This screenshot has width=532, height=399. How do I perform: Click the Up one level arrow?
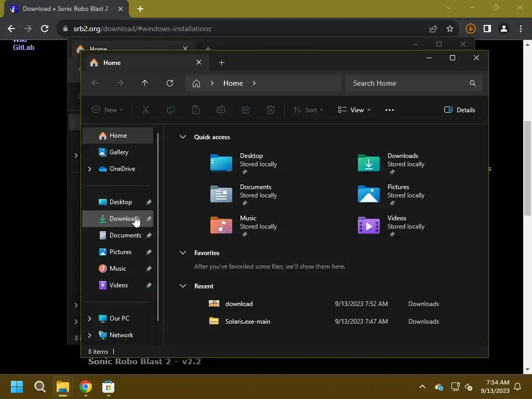point(145,83)
